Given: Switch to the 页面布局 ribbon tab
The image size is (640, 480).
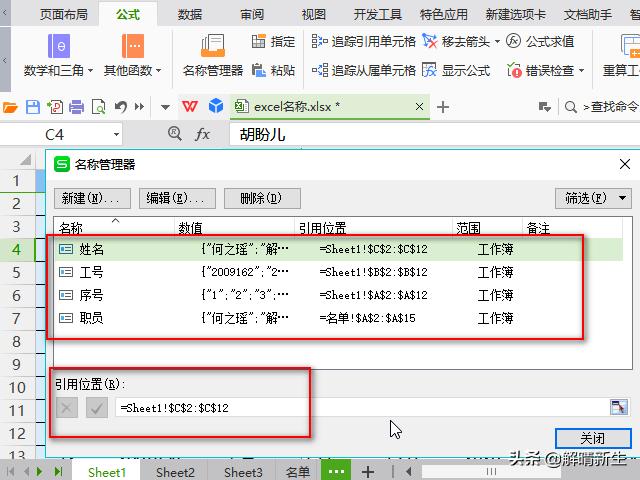Looking at the screenshot, I should pos(64,15).
